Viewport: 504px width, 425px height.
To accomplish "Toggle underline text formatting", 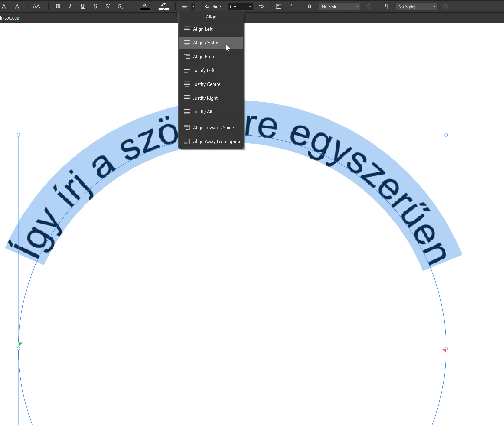I will point(83,6).
